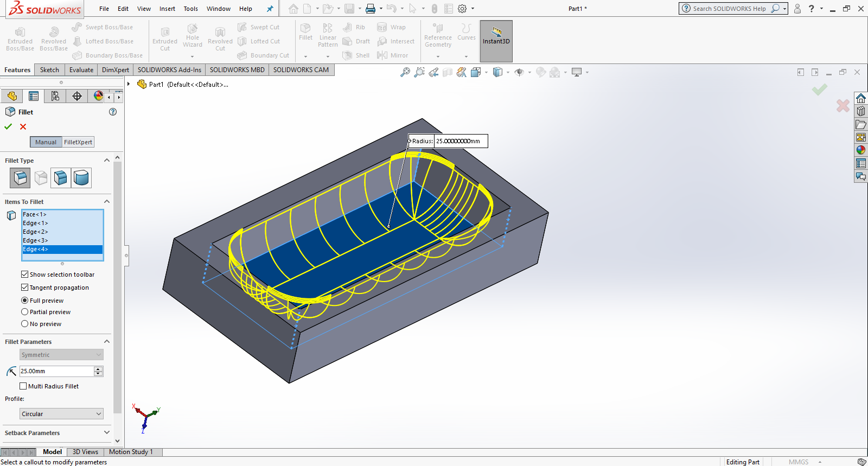The image size is (868, 466).
Task: Switch to the Evaluate ribbon tab
Action: [81, 70]
